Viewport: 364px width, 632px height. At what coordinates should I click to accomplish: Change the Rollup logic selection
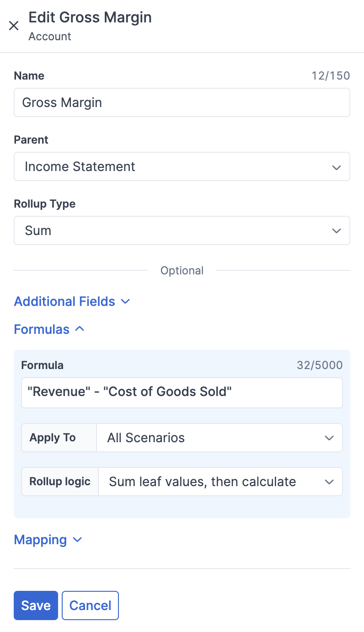219,482
